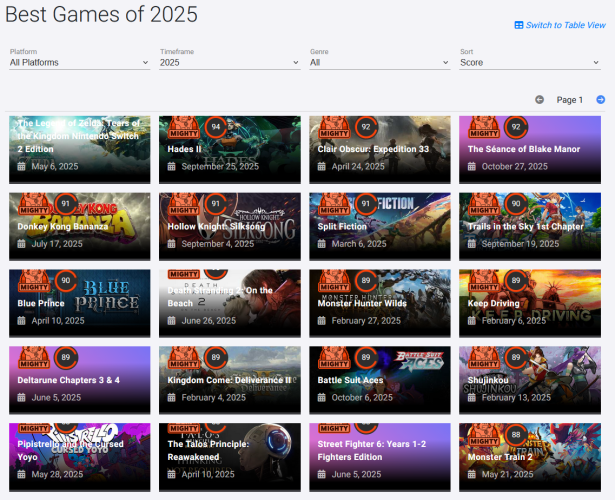615x500 pixels.
Task: Click the September 25, 2025 release date
Action: pyautogui.click(x=220, y=167)
